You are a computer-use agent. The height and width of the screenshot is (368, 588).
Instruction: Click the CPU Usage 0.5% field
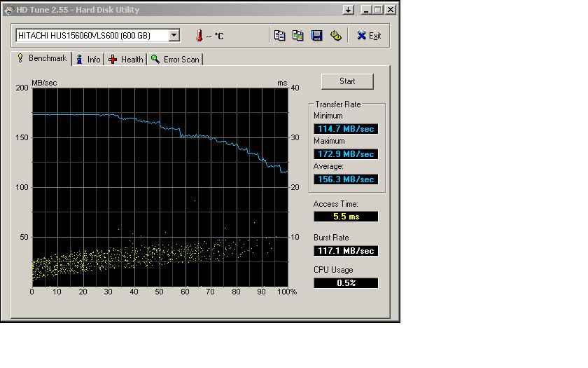point(346,283)
